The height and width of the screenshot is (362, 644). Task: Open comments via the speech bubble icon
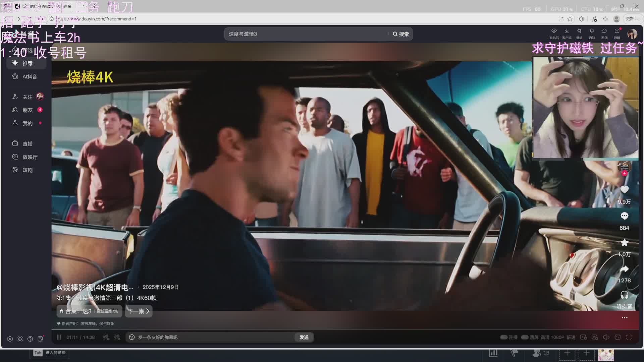(624, 216)
